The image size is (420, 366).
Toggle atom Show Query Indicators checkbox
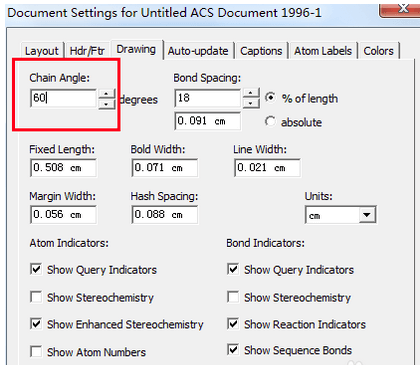click(x=36, y=269)
